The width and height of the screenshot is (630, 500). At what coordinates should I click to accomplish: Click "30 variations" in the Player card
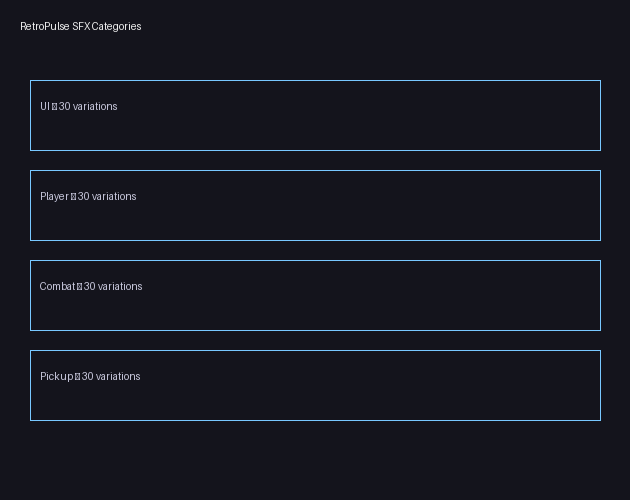coord(107,197)
